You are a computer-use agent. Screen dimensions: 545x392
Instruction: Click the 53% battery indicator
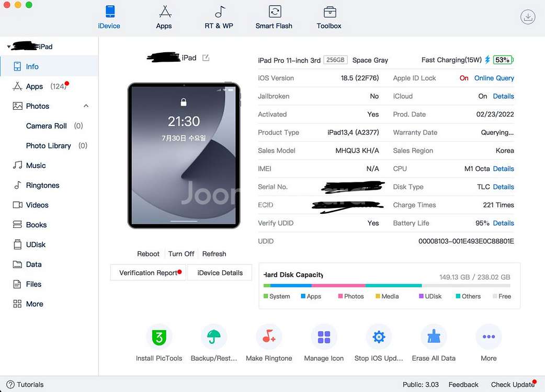pos(503,60)
